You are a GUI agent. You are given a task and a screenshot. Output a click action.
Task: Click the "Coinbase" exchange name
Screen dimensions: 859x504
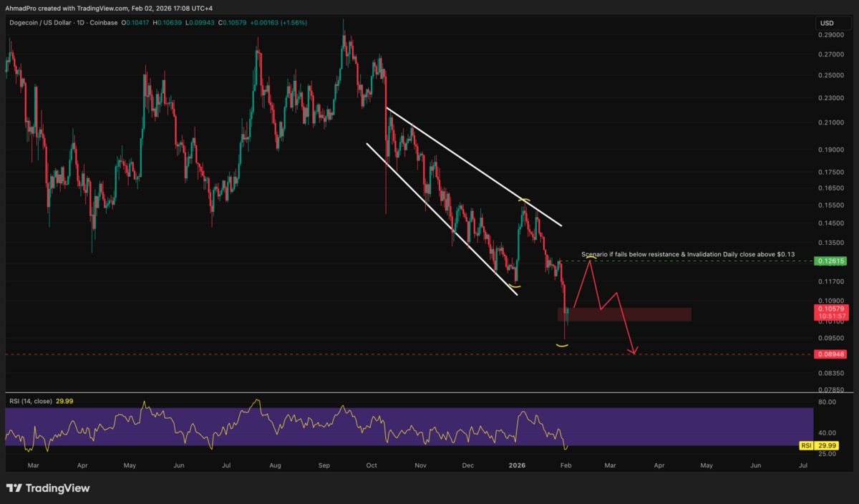coord(102,22)
